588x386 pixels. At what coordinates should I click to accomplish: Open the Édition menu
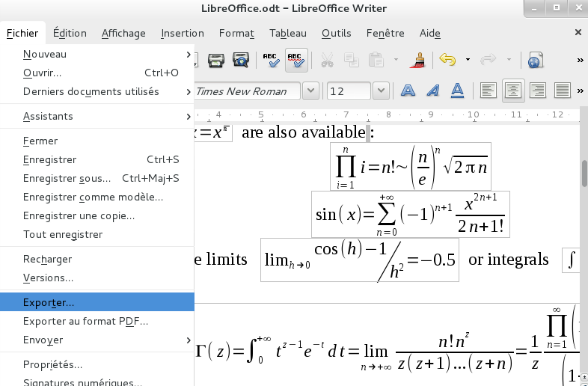click(70, 34)
